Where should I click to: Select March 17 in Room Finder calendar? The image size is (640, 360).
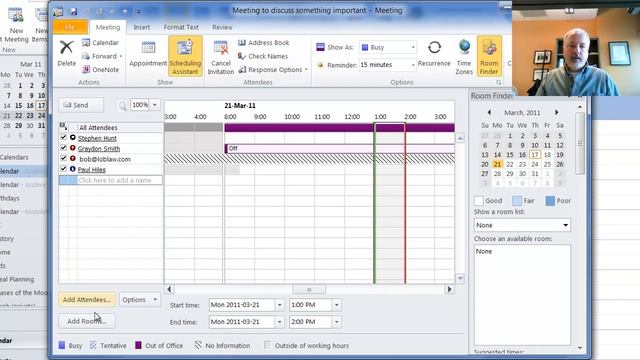click(x=535, y=155)
